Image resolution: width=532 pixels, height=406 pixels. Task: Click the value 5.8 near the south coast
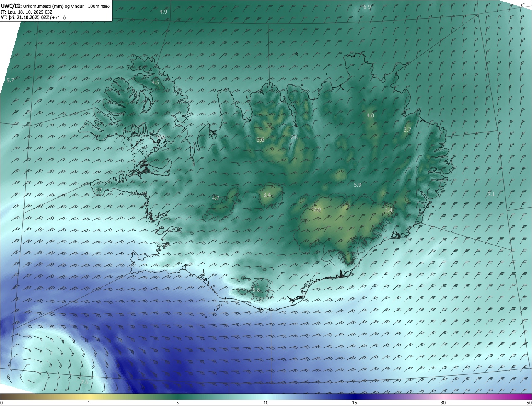pyautogui.click(x=256, y=290)
